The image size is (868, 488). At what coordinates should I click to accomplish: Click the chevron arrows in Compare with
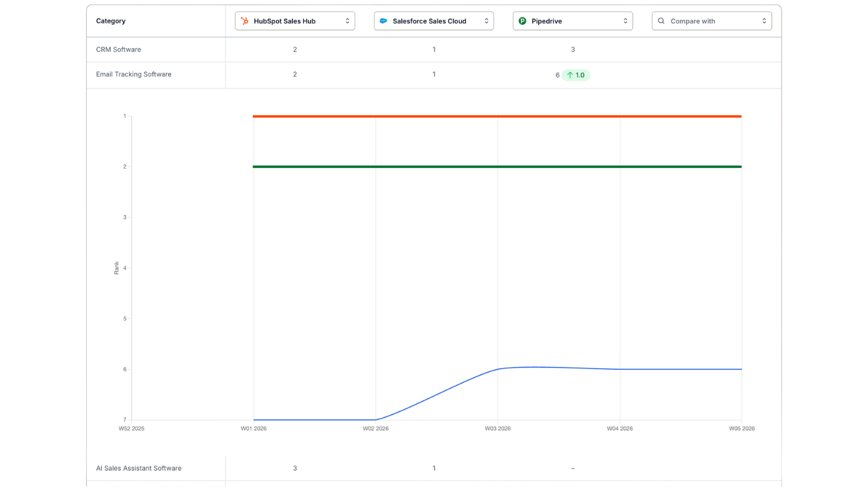click(x=764, y=21)
